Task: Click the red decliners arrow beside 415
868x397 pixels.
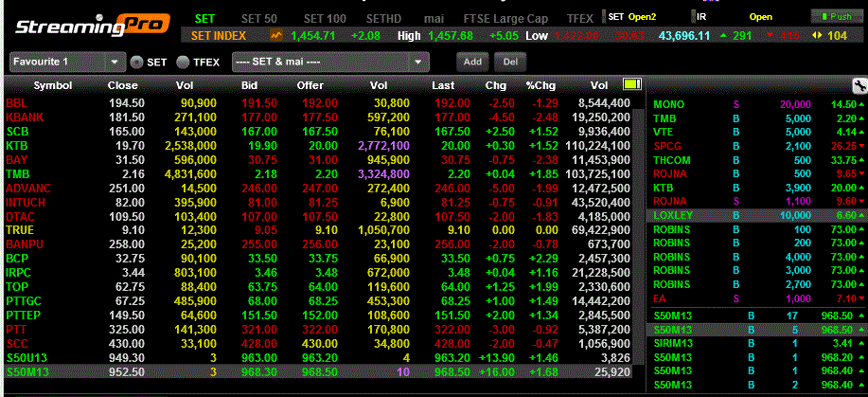Action: tap(770, 36)
